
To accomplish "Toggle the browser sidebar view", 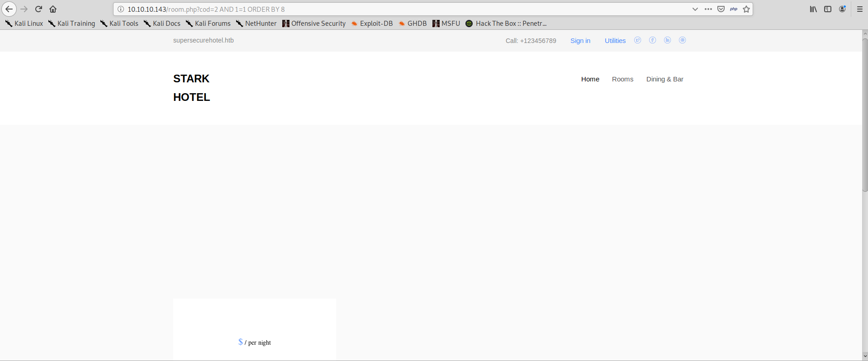I will (x=828, y=9).
